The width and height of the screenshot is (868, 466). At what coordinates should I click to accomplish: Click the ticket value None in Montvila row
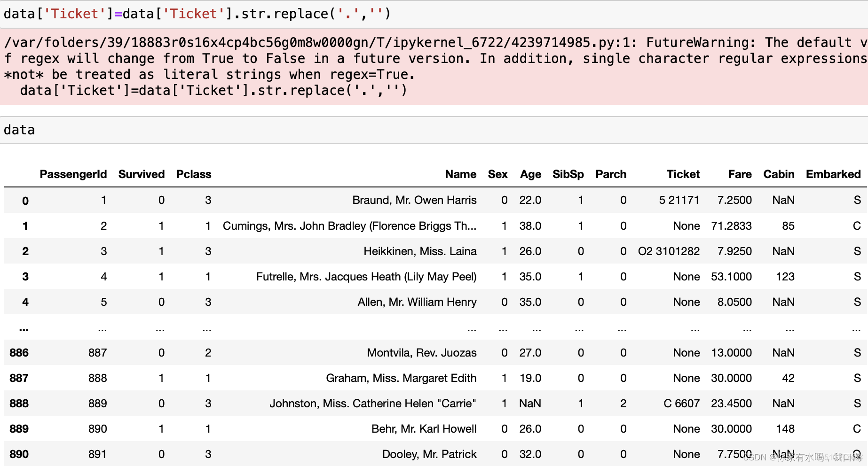[687, 353]
